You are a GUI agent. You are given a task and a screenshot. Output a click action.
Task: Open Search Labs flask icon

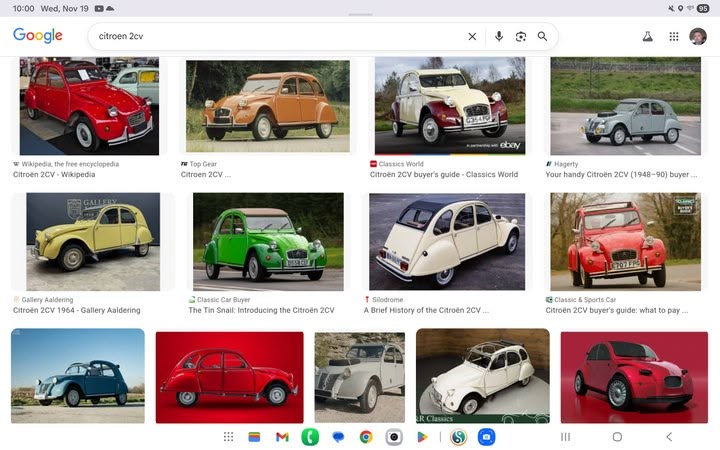pos(648,37)
